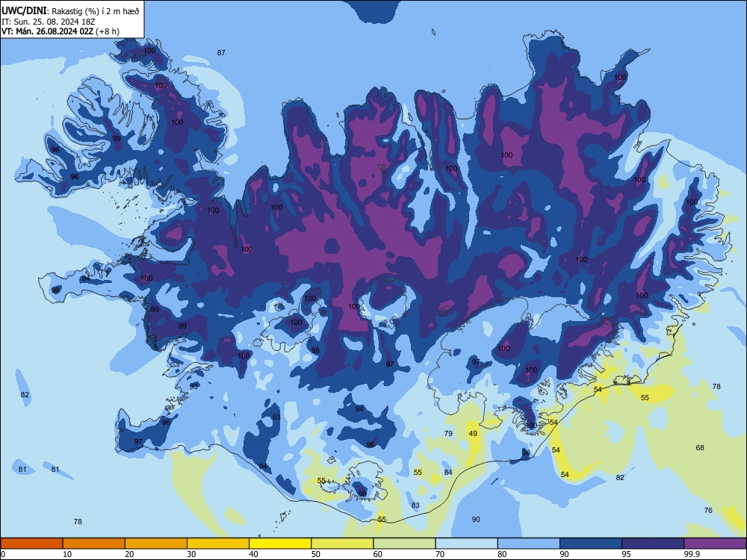The width and height of the screenshot is (747, 560).
Task: Choose the pale blue 70–80 legend swatch
Action: 467,544
